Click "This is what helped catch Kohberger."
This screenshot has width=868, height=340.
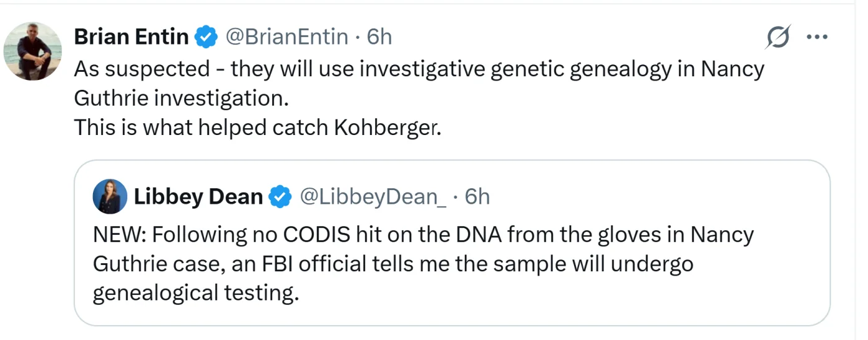point(257,127)
